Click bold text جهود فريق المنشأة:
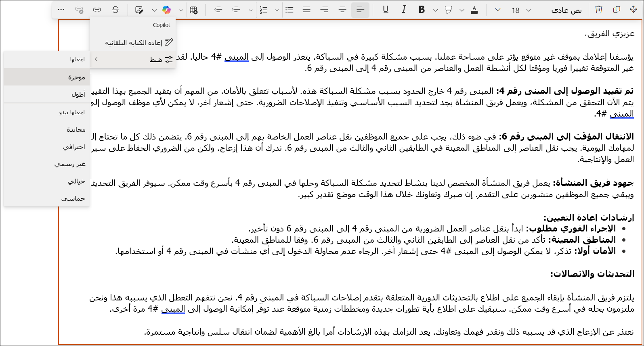Screen dimensions: 644x346 tap(593, 183)
